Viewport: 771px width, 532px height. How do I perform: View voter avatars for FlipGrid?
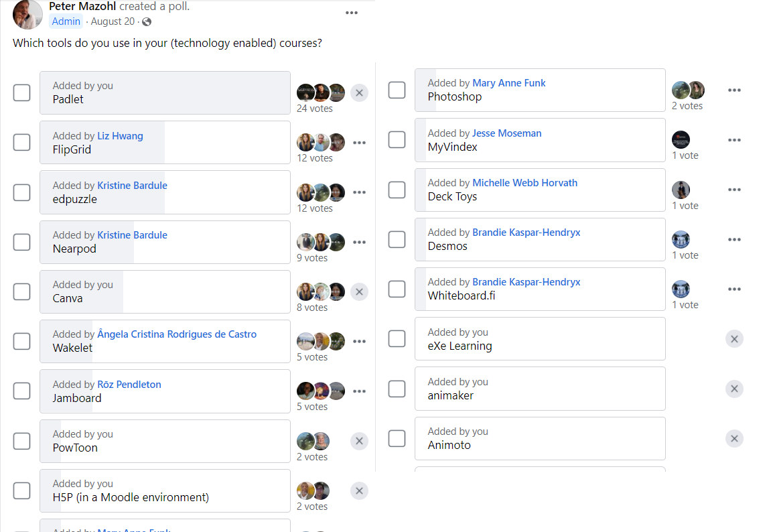pos(321,143)
